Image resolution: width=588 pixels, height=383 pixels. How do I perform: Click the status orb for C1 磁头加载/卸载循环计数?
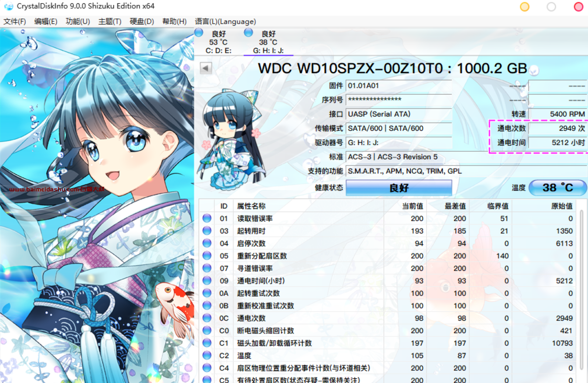[x=207, y=343]
